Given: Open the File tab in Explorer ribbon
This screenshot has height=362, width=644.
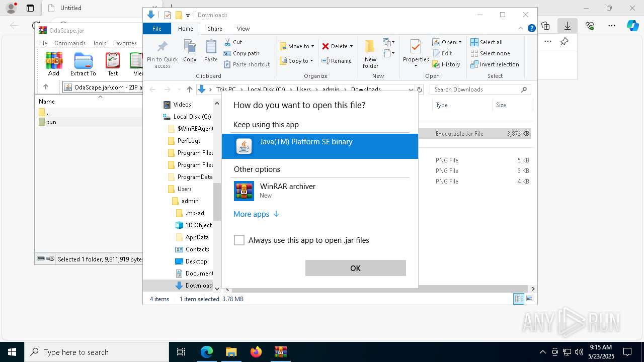Looking at the screenshot, I should tap(157, 29).
